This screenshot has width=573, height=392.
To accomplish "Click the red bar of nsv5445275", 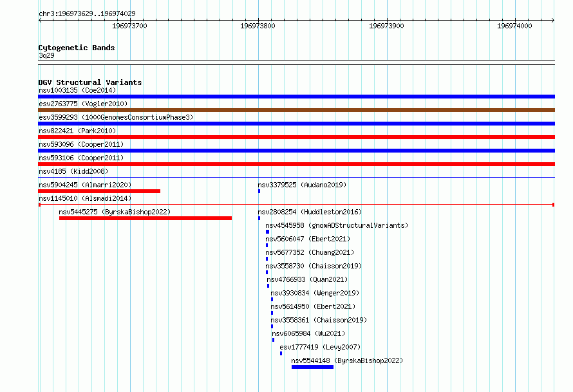I will (146, 218).
